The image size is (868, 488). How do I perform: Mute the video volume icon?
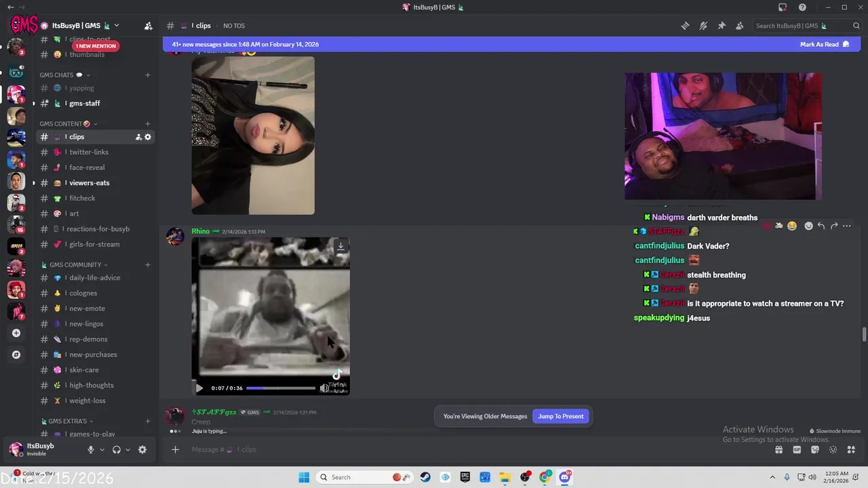point(324,388)
